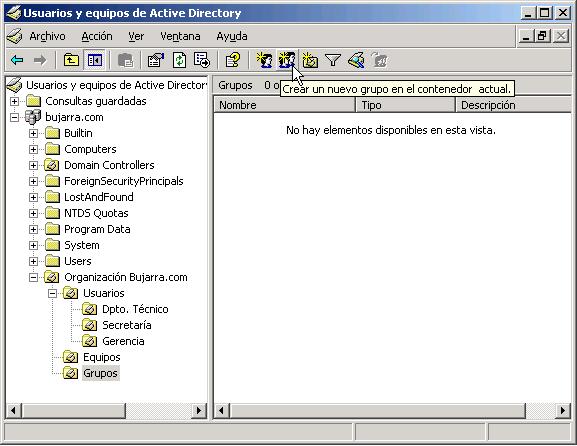Image resolution: width=577 pixels, height=446 pixels.
Task: Open the filter options funnel icon
Action: coord(333,60)
